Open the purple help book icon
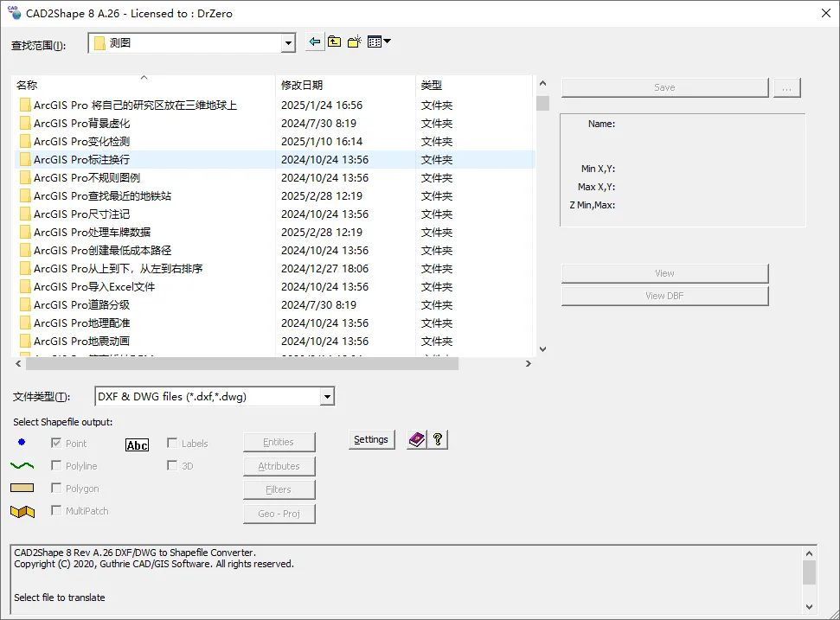 coord(417,439)
